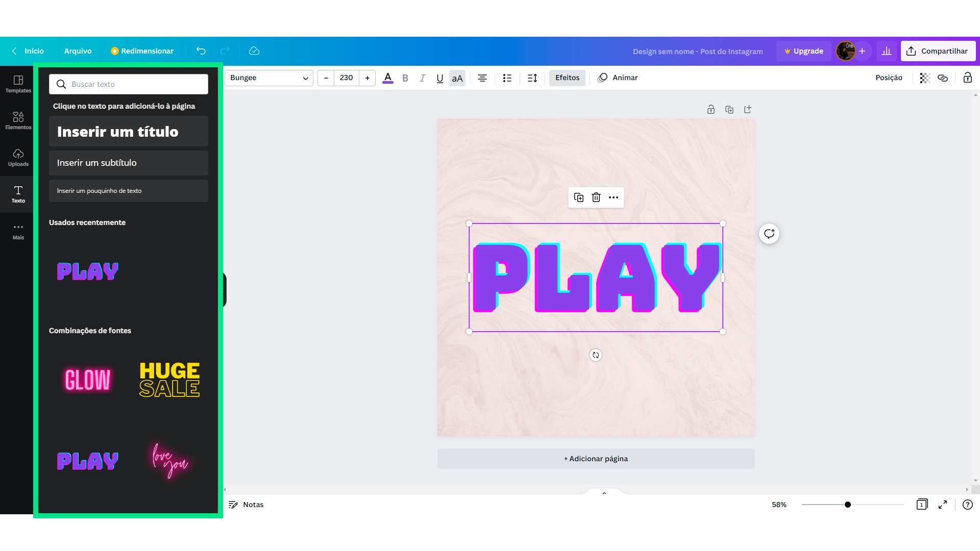Delete the selected PLAY text
The width and height of the screenshot is (980, 551).
pyautogui.click(x=596, y=197)
